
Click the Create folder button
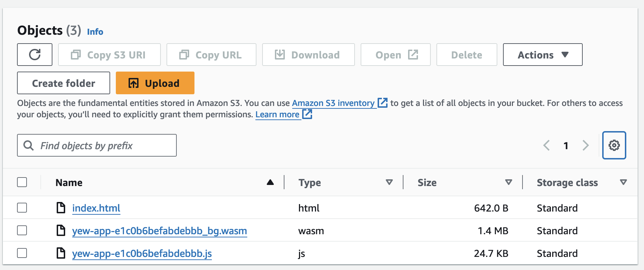tap(63, 83)
